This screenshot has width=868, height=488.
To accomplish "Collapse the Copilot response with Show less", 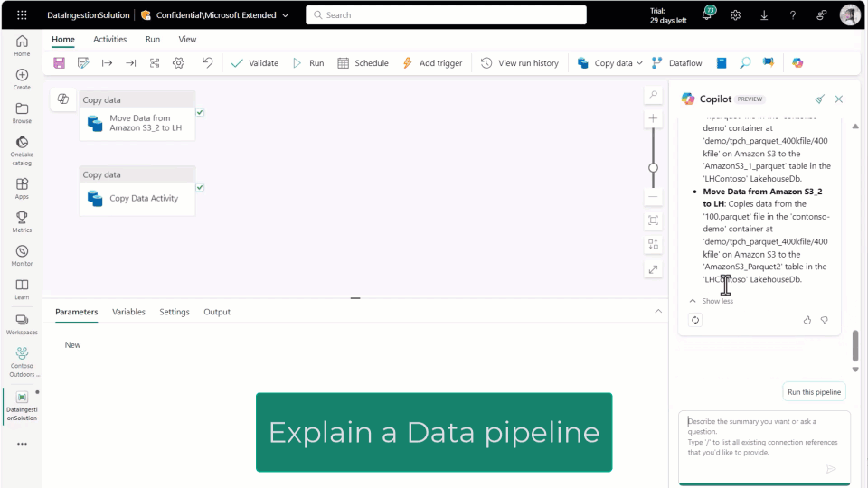I will coord(712,301).
